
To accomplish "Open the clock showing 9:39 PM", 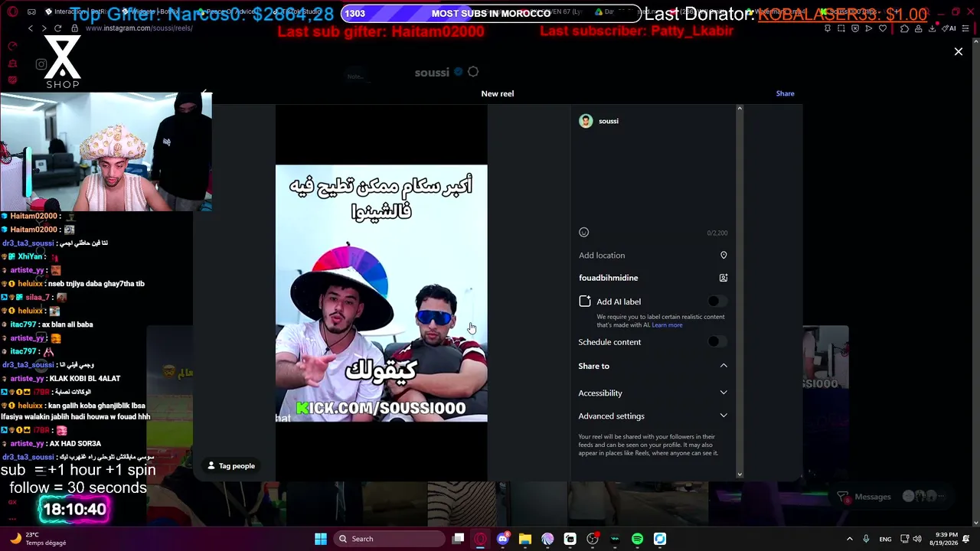I will pos(946,539).
